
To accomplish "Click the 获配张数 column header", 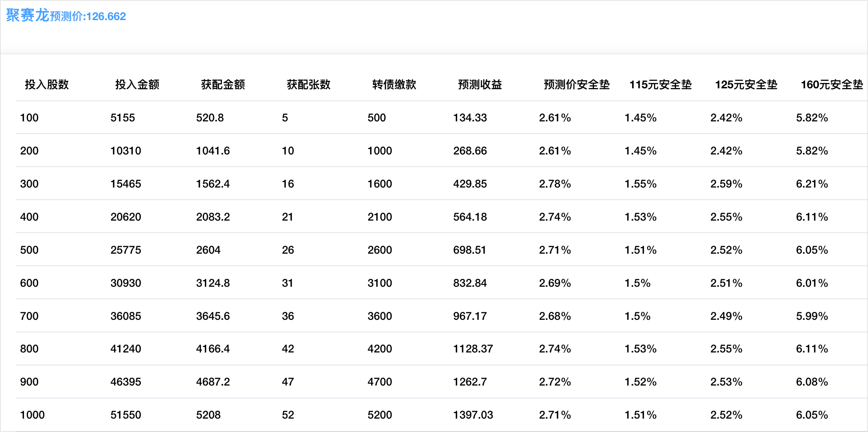I will tap(308, 85).
